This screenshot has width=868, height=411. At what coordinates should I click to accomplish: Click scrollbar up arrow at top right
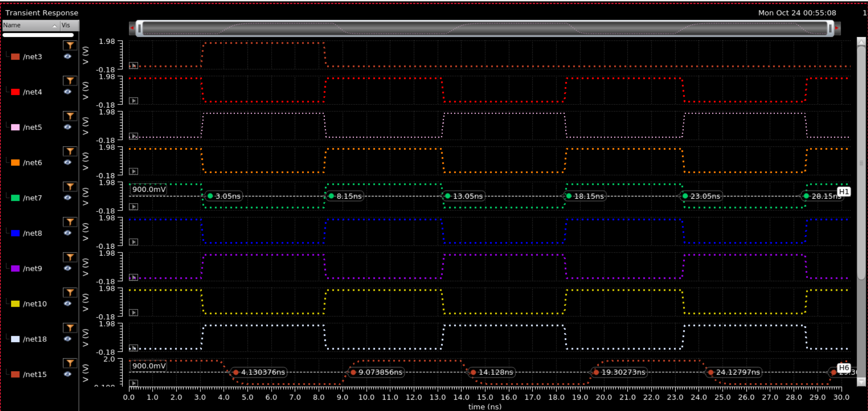click(x=861, y=41)
